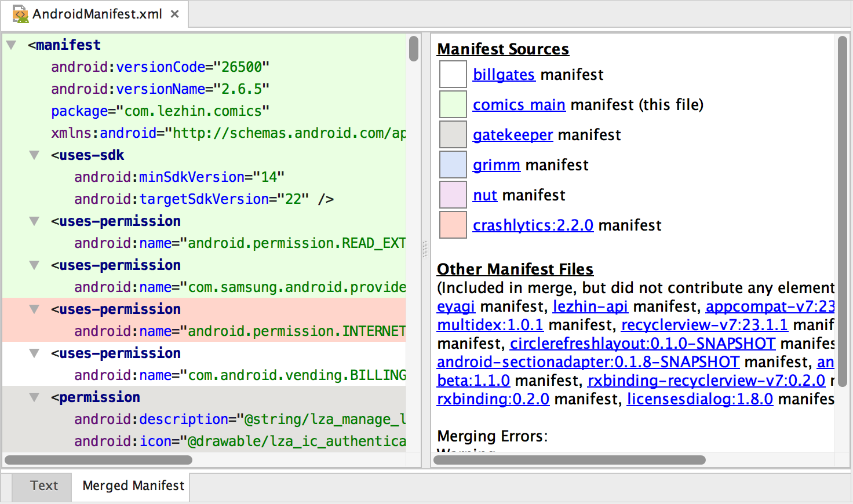Open the android-sectionadapter:0.1.8-SNAPSHOT link
Screen dimensions: 853x504
click(588, 362)
